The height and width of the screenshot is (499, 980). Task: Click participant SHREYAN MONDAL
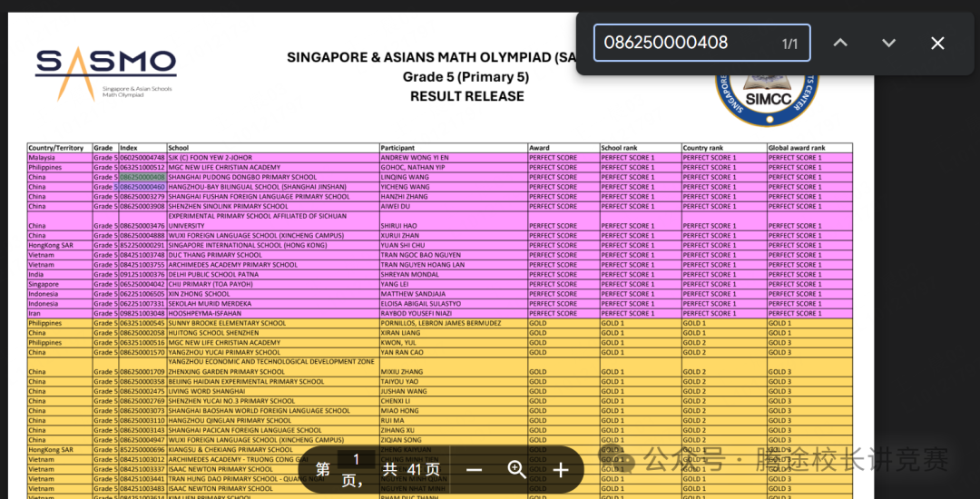pyautogui.click(x=408, y=274)
